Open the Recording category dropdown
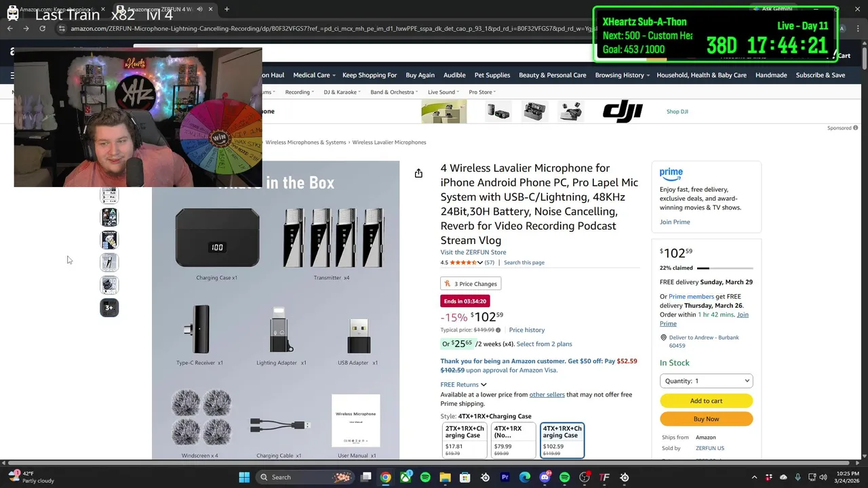 pos(300,92)
